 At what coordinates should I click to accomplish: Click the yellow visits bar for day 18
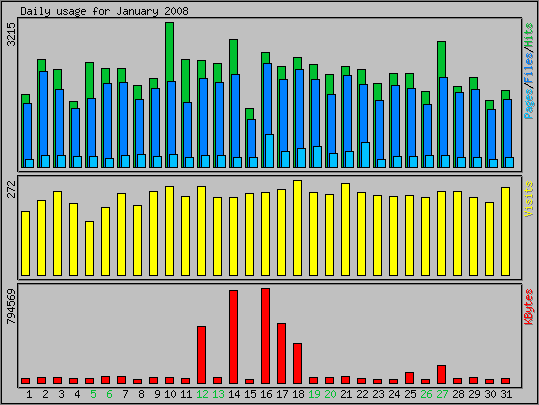tap(297, 228)
